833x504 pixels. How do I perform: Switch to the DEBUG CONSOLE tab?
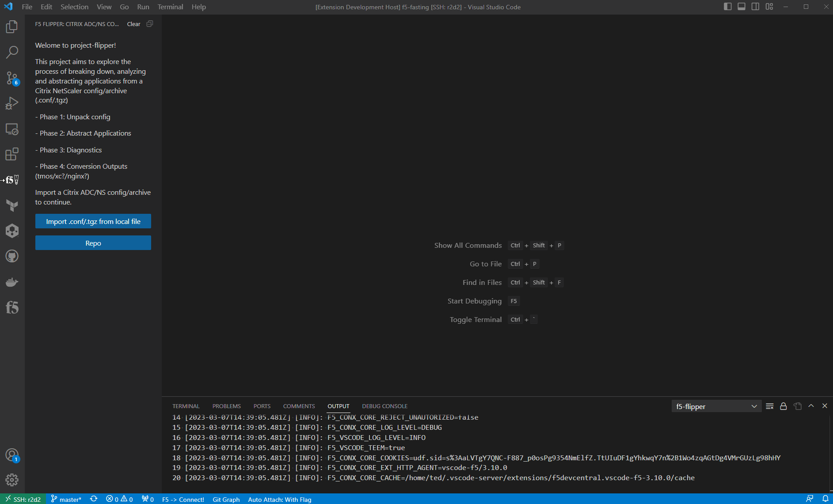(x=384, y=406)
